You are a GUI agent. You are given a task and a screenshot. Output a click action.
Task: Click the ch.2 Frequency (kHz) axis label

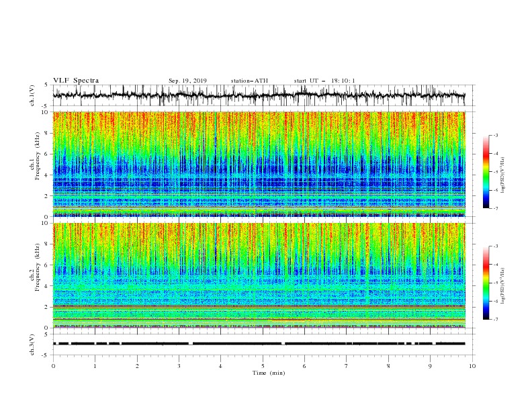point(35,267)
